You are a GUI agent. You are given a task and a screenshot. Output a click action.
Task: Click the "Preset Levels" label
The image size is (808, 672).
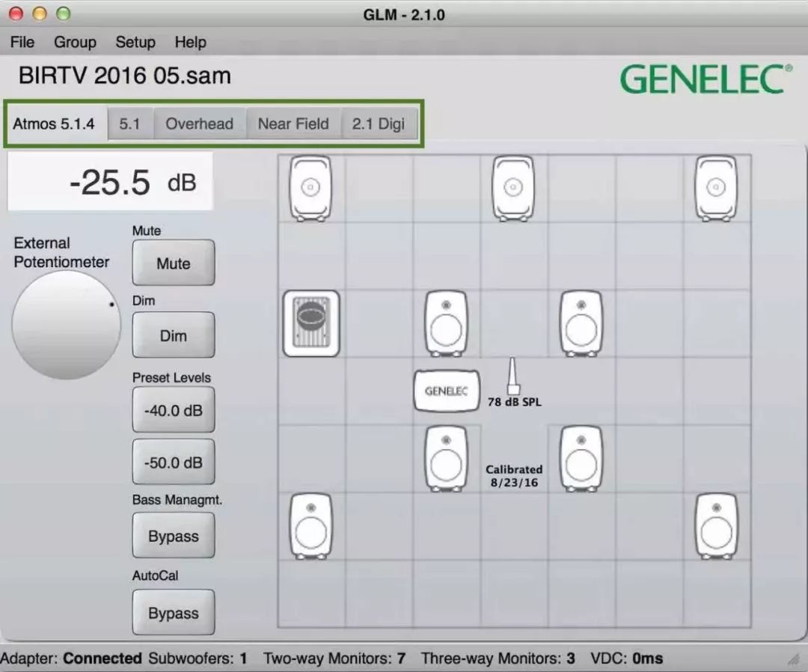coord(171,377)
